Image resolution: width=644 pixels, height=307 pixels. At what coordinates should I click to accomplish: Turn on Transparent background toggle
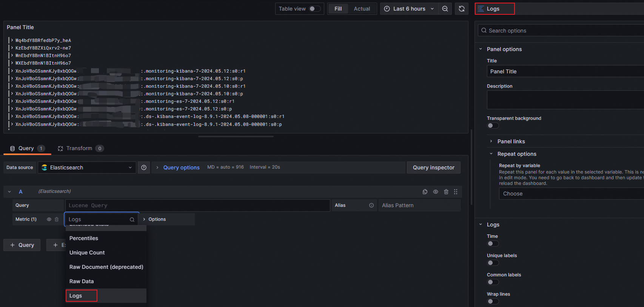[x=493, y=126]
